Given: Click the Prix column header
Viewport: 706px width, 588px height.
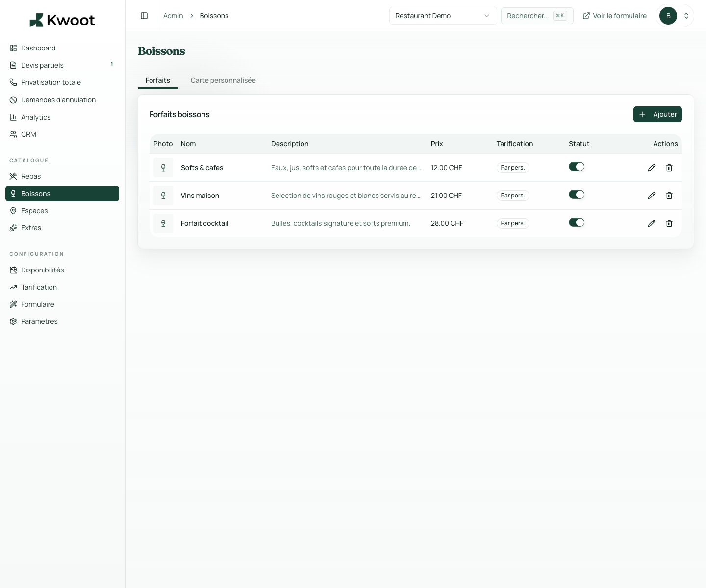Looking at the screenshot, I should click(x=437, y=144).
